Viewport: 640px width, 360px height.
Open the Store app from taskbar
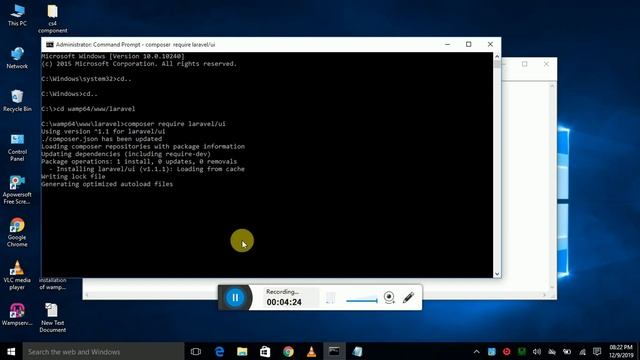pos(265,351)
